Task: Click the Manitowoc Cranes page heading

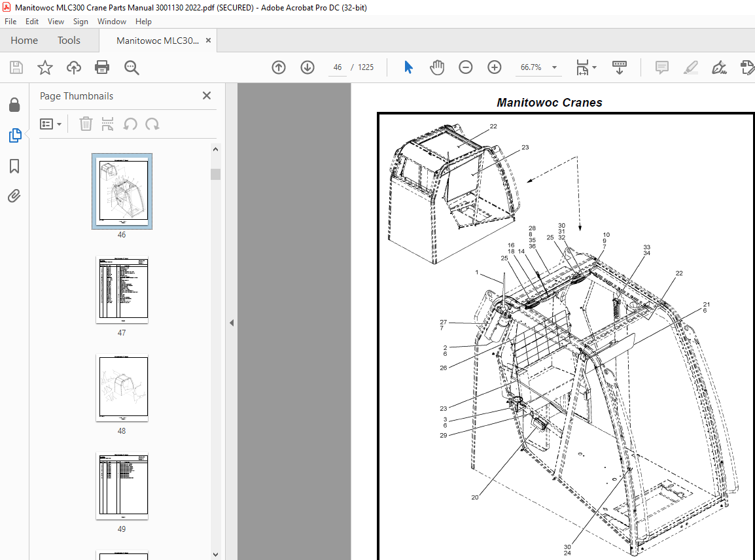Action: pyautogui.click(x=550, y=103)
